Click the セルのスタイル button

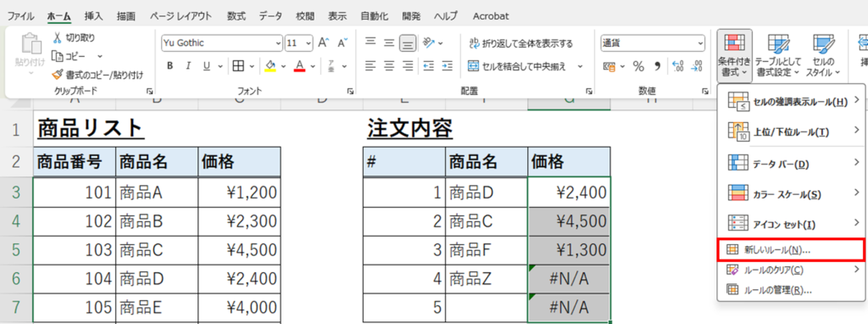pyautogui.click(x=823, y=55)
